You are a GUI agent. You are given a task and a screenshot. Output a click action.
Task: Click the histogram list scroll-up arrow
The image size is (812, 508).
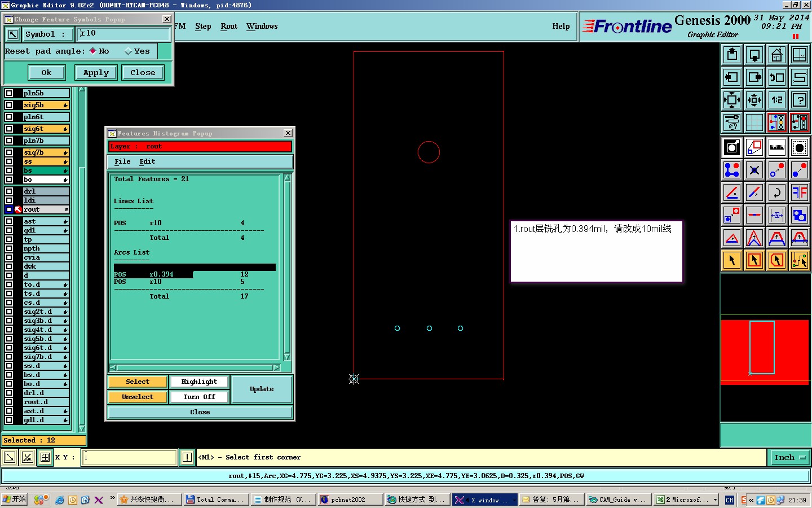coord(287,178)
